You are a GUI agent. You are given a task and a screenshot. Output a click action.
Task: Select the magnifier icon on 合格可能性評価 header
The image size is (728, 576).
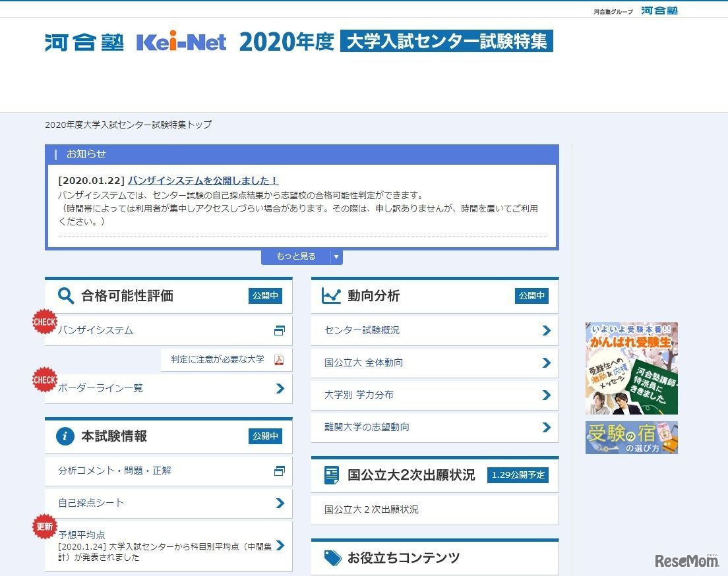click(x=65, y=296)
